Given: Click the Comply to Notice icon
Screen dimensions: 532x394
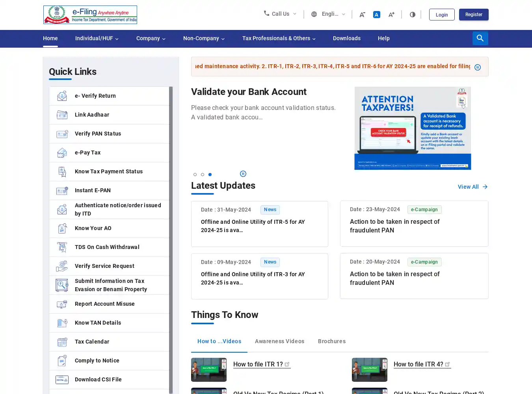Looking at the screenshot, I should pyautogui.click(x=62, y=361).
